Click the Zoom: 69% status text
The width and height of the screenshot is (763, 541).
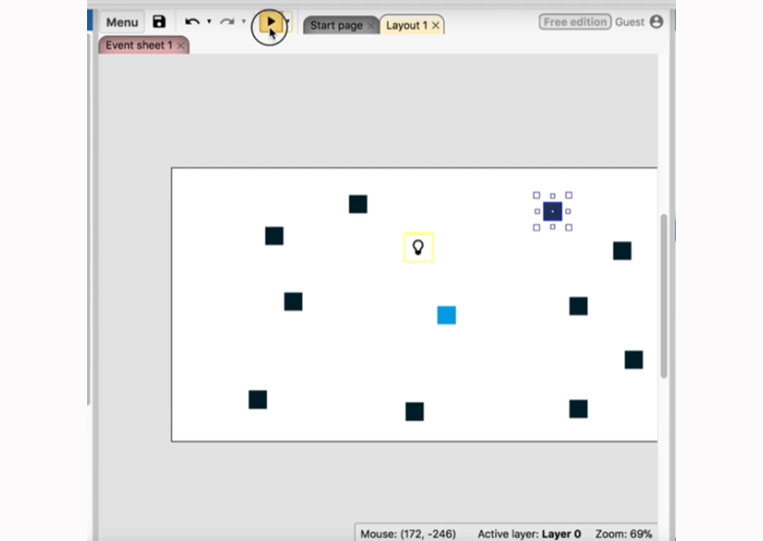[623, 534]
